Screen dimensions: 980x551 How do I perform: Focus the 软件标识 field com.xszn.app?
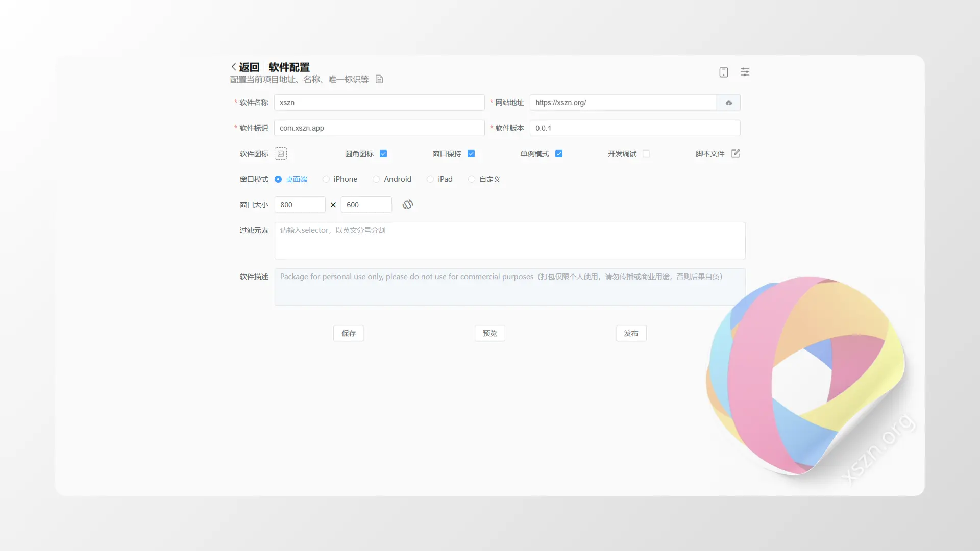[379, 128]
